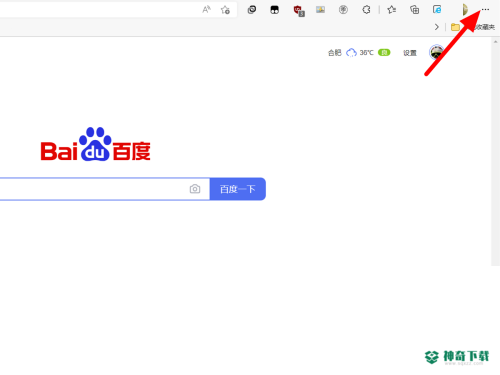The width and height of the screenshot is (500, 375).
Task: Open the green air quality badge
Action: [384, 53]
